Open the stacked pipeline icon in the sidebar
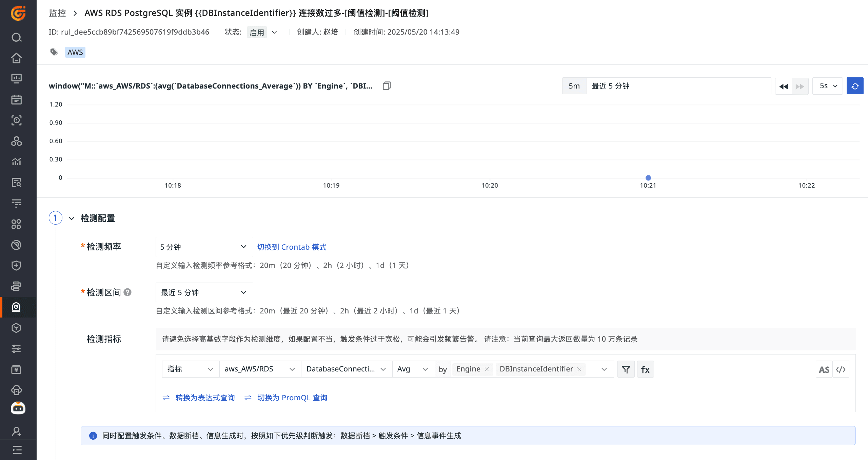Viewport: 868px width, 460px height. tap(17, 286)
